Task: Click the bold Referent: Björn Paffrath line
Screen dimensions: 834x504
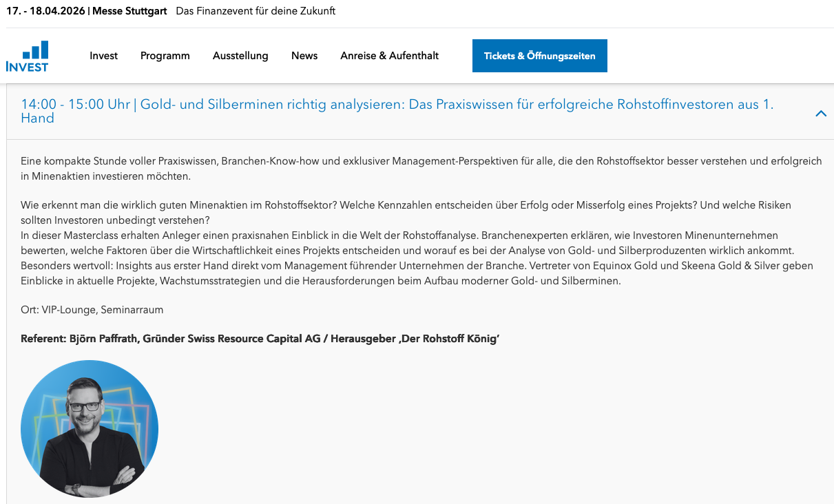Action: pyautogui.click(x=260, y=338)
